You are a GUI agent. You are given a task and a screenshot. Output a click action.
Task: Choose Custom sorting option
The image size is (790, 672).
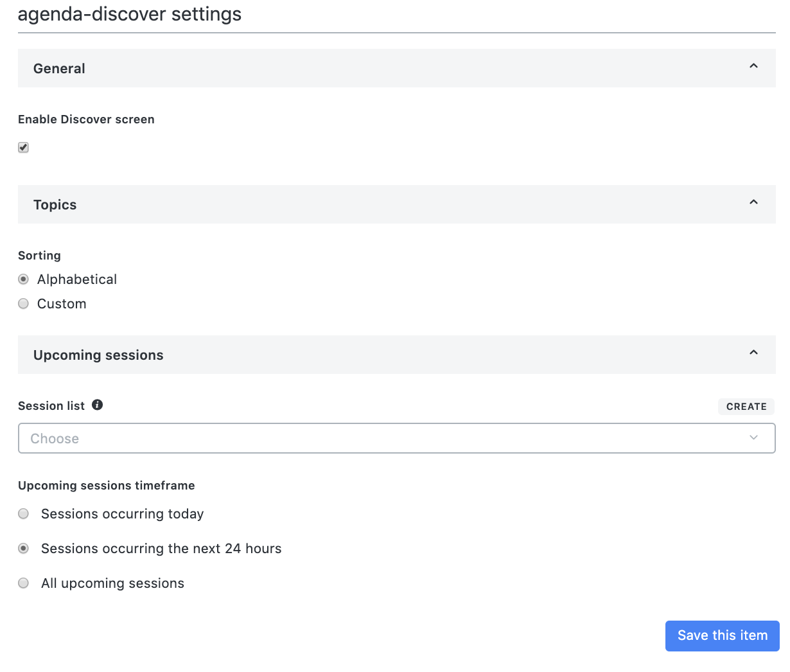[24, 304]
